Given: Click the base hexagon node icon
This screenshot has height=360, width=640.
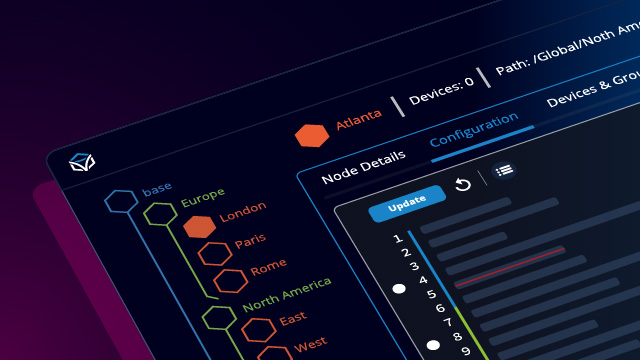Looking at the screenshot, I should [121, 201].
